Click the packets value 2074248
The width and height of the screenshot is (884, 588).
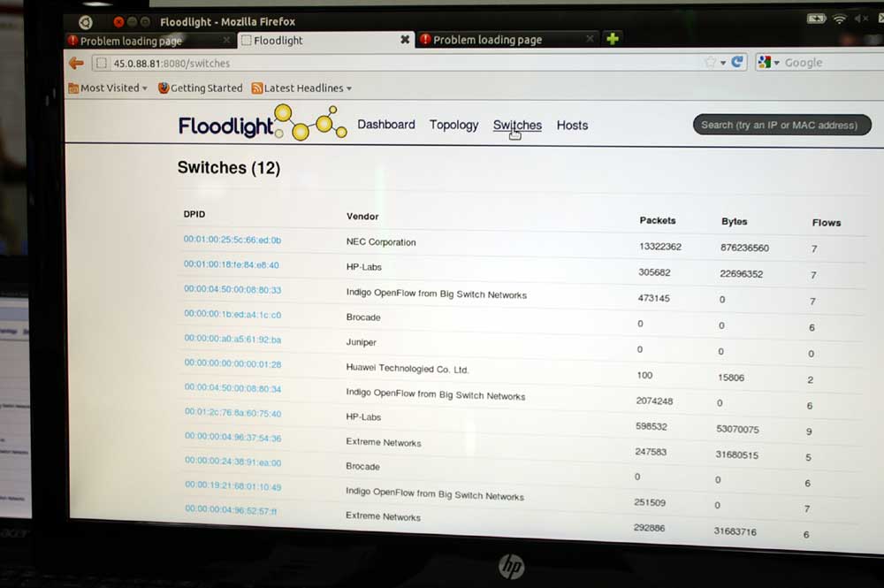click(x=654, y=401)
